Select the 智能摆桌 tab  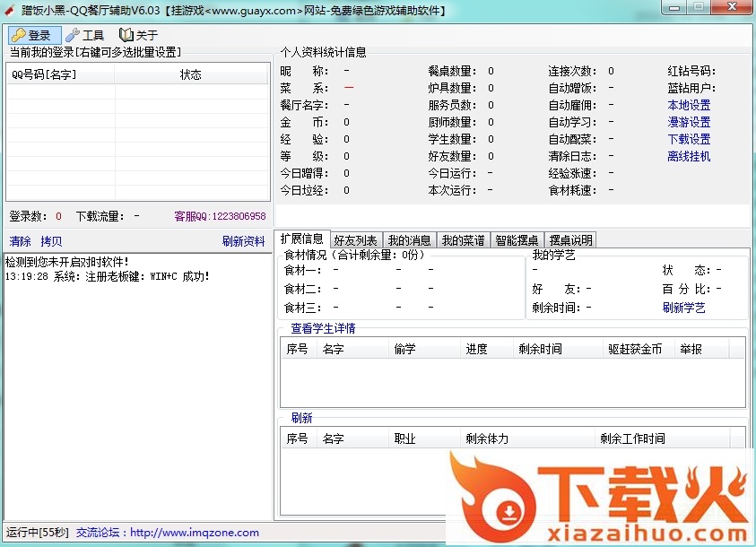[x=517, y=240]
